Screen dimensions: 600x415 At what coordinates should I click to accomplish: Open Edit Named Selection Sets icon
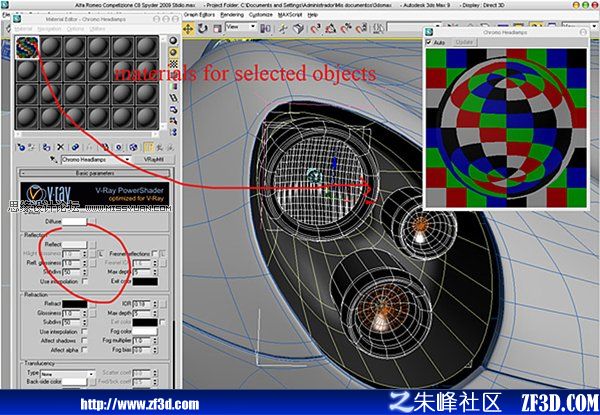pyautogui.click(x=378, y=29)
